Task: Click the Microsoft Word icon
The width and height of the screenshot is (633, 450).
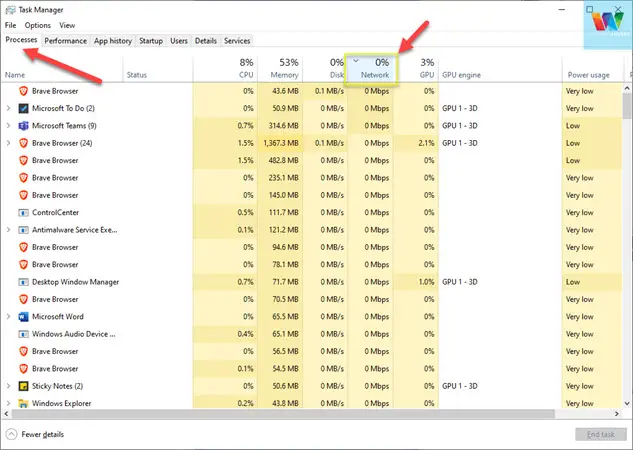Action: point(23,316)
